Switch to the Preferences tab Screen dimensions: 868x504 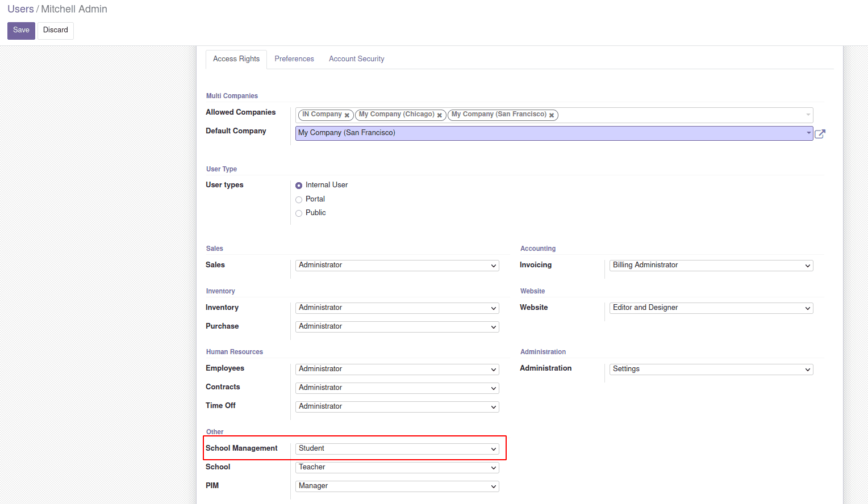[294, 59]
